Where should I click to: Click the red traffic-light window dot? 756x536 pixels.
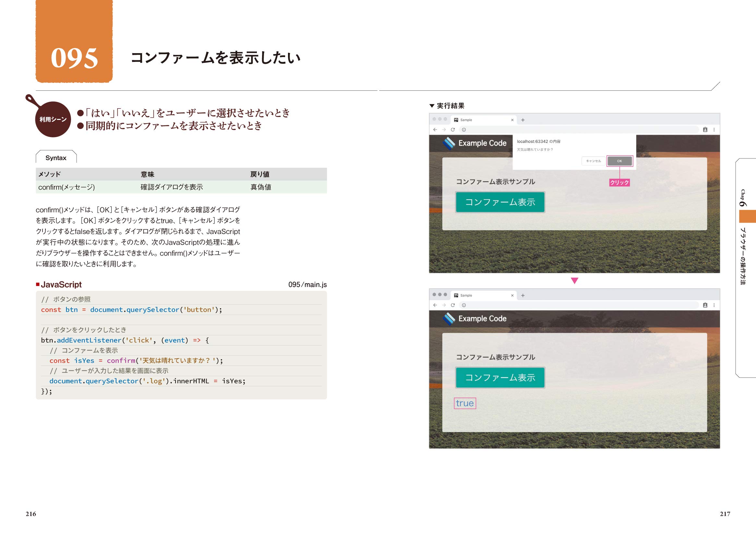tap(435, 120)
